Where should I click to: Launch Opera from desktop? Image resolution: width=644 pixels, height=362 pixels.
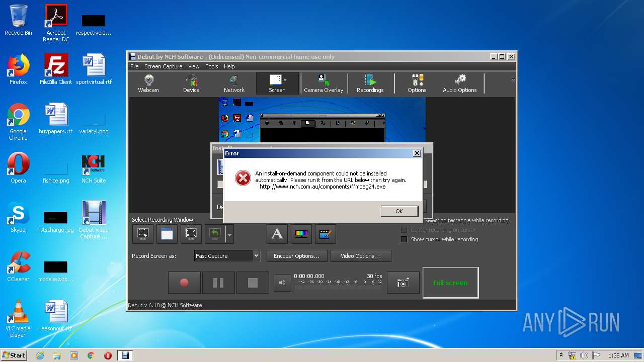[18, 168]
